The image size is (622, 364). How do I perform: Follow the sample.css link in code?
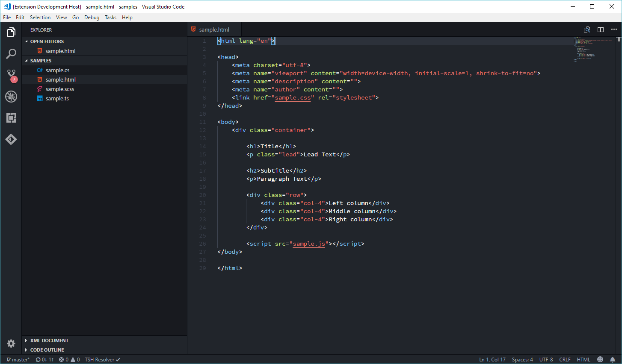[293, 97]
